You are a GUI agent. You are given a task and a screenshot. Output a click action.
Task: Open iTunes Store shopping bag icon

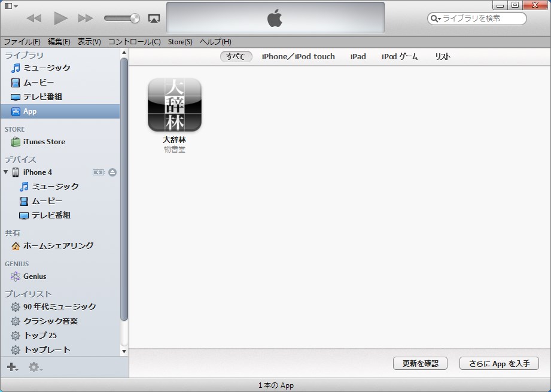(16, 142)
